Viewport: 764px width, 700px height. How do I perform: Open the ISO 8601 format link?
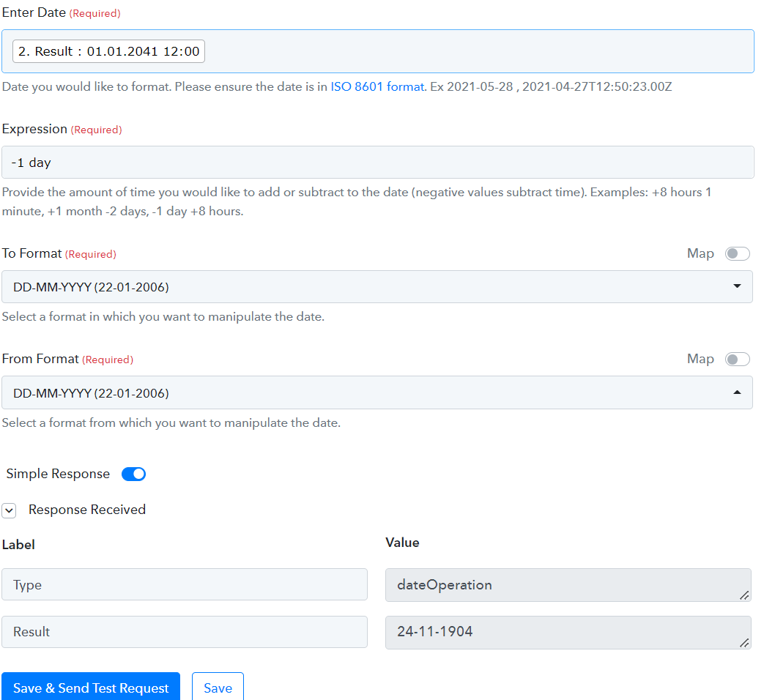(378, 86)
